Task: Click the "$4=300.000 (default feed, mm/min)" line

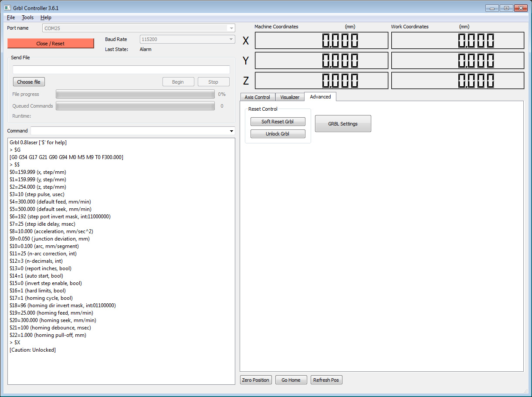Action: pyautogui.click(x=50, y=202)
